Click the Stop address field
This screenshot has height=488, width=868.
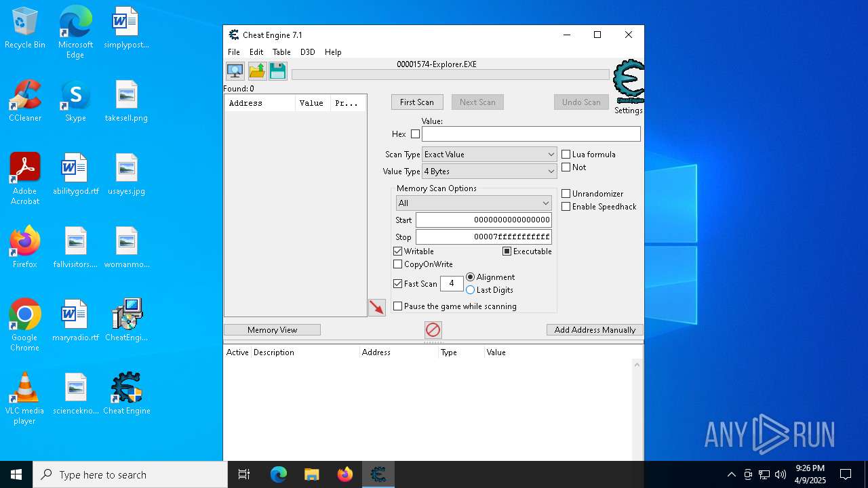(484, 237)
